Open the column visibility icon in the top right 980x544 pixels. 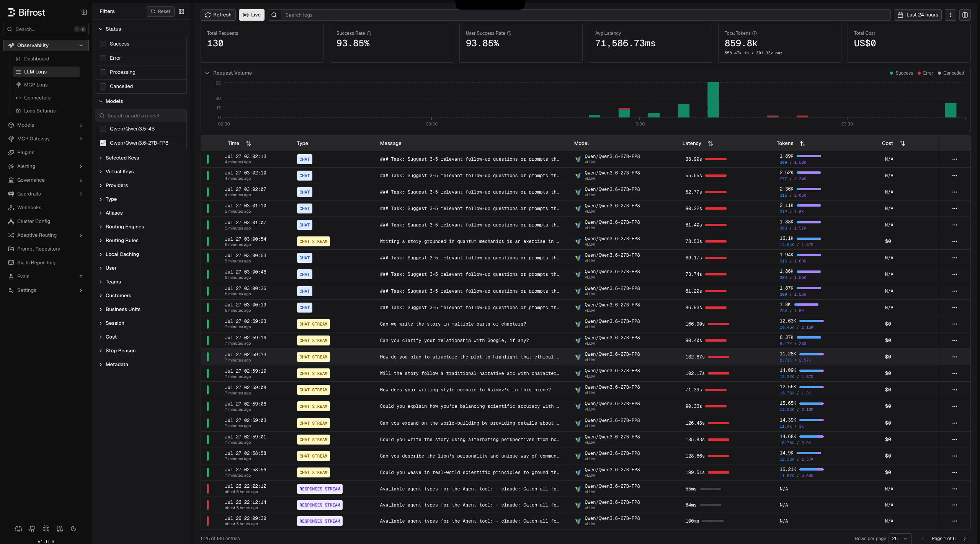tap(965, 15)
